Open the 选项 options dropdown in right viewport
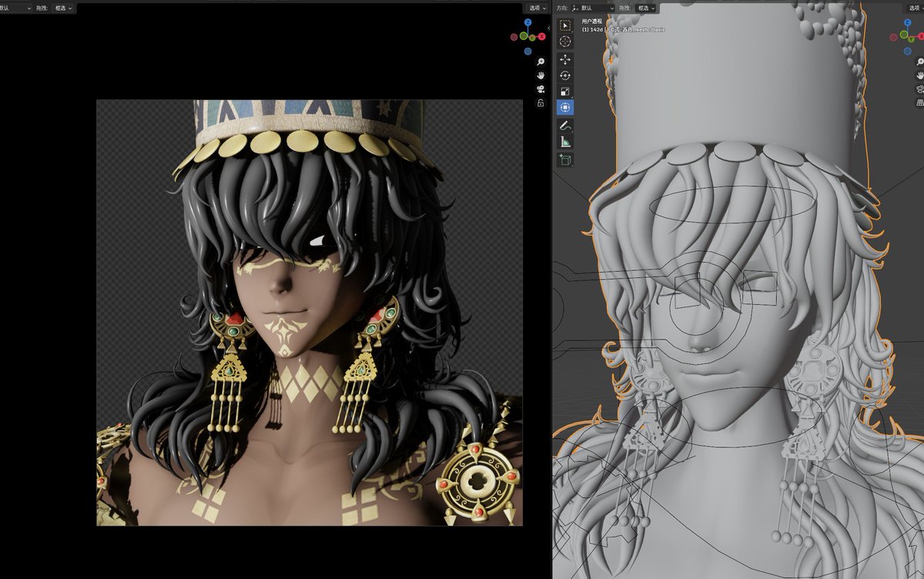The image size is (924, 579). click(x=916, y=8)
